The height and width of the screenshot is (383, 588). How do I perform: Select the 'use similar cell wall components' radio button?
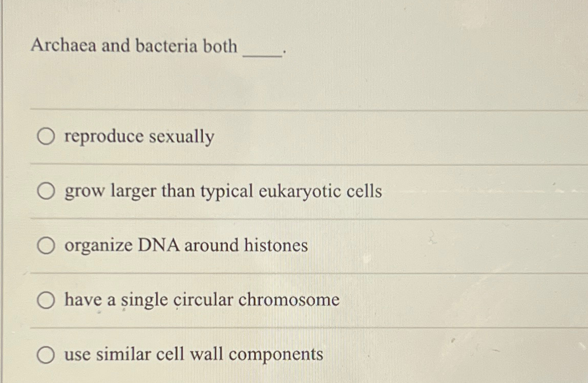[46, 354]
